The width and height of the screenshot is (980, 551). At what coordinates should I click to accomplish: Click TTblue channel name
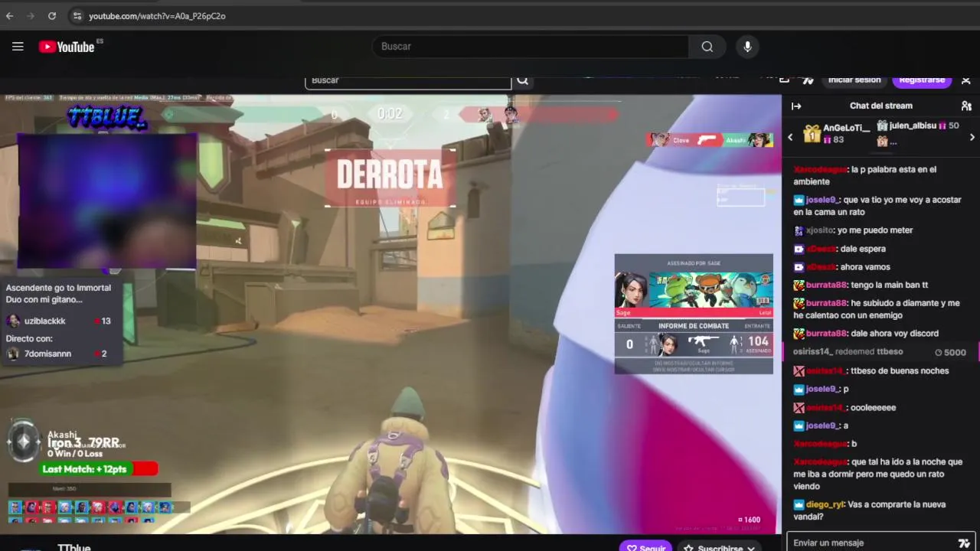coord(74,547)
